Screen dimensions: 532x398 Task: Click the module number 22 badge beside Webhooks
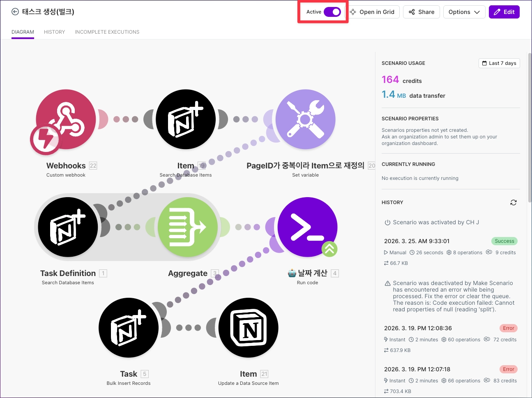tap(93, 166)
